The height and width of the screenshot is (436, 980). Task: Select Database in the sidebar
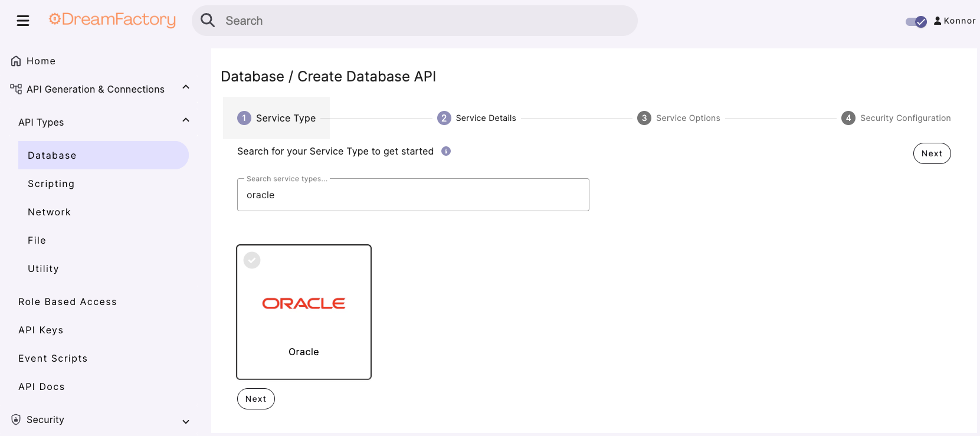click(103, 155)
